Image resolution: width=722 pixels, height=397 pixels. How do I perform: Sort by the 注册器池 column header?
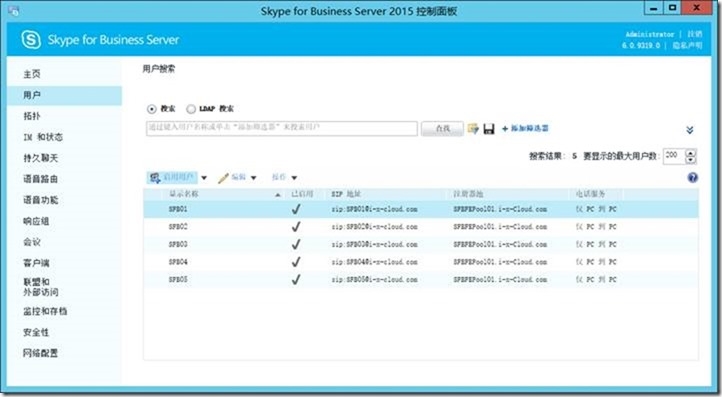pyautogui.click(x=468, y=194)
